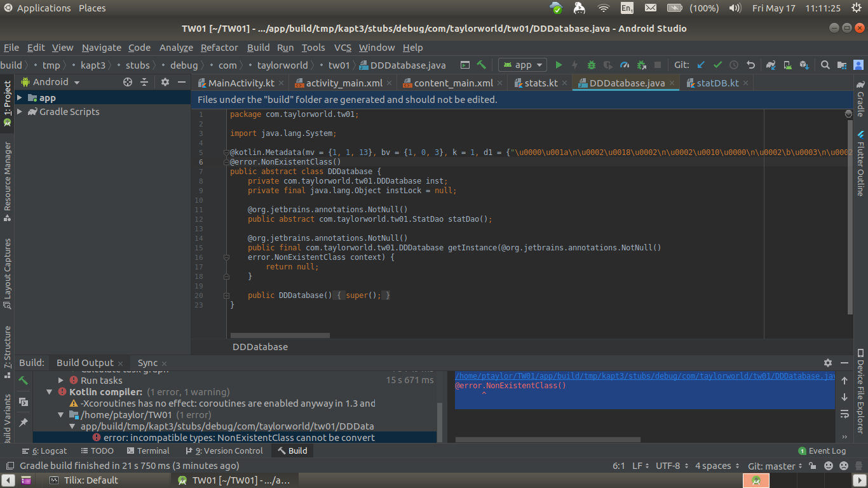Click the Debug app bug icon
The image size is (868, 488).
[592, 65]
